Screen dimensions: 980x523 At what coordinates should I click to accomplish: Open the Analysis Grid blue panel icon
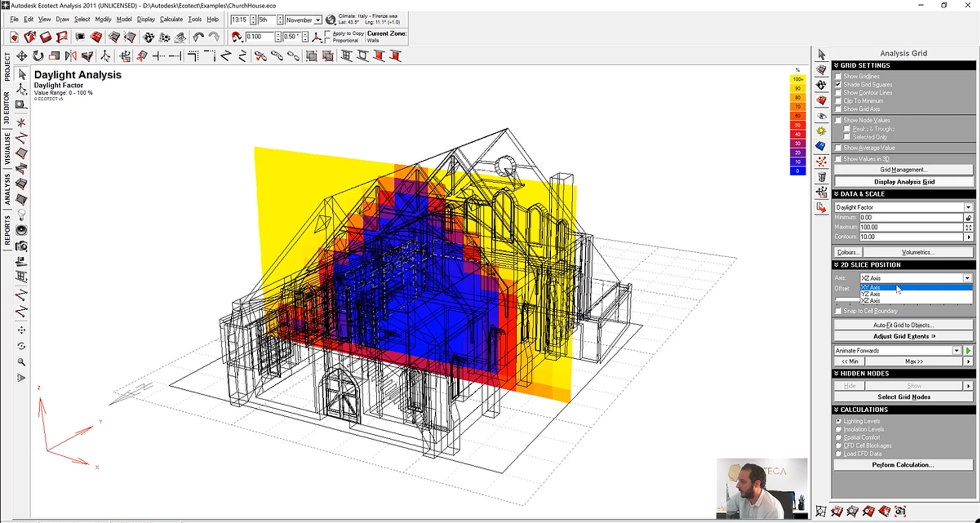(x=821, y=146)
